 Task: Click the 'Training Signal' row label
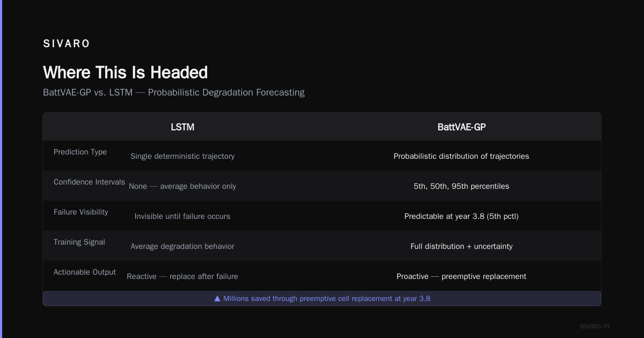pos(79,242)
